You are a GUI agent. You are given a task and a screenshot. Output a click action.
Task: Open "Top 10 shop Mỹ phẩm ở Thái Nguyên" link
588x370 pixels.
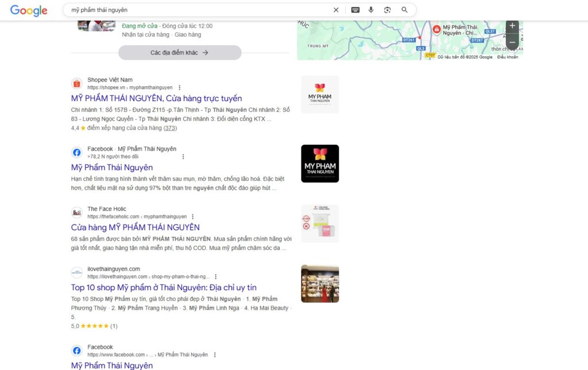pos(164,287)
